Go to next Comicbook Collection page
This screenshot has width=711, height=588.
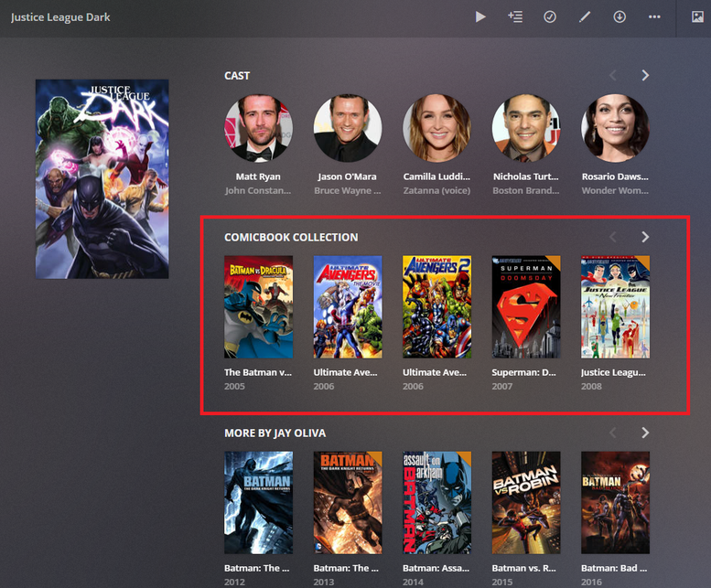(645, 237)
